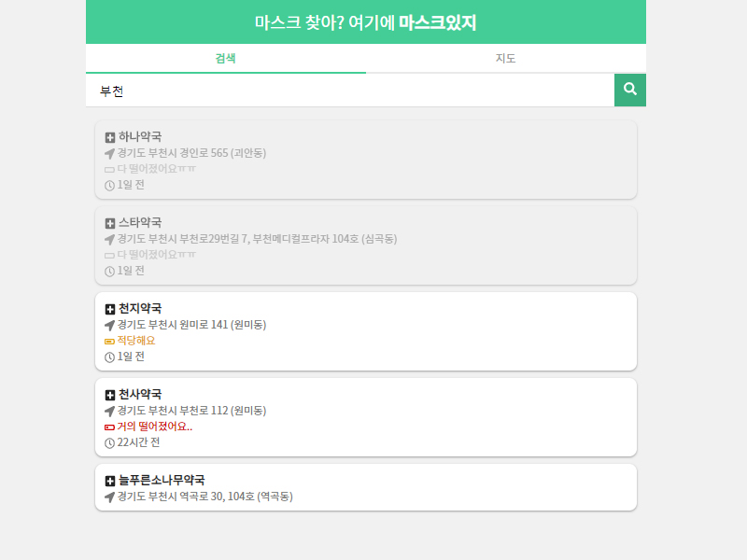Image resolution: width=747 pixels, height=560 pixels.
Task: Select the 검색 tab
Action: pyautogui.click(x=226, y=58)
